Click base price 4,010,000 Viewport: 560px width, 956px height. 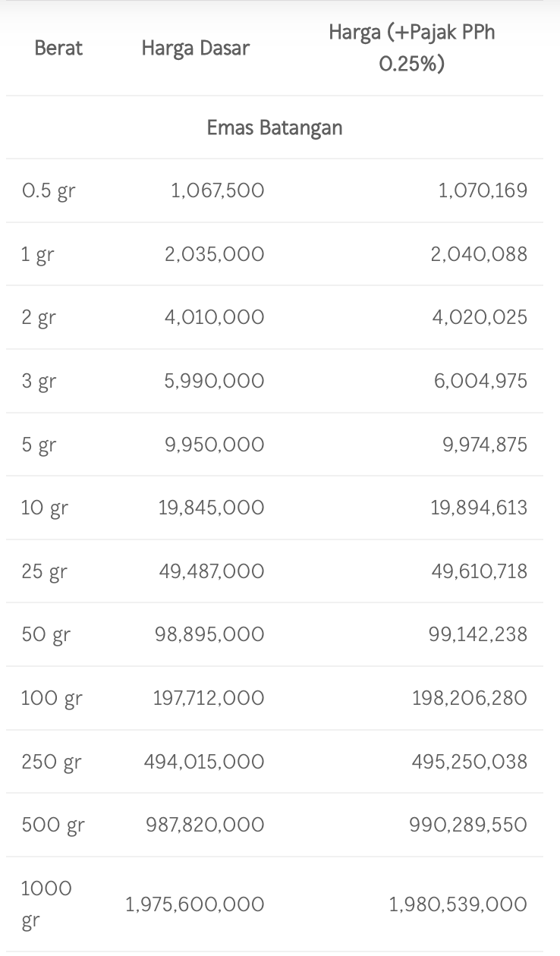pos(215,317)
